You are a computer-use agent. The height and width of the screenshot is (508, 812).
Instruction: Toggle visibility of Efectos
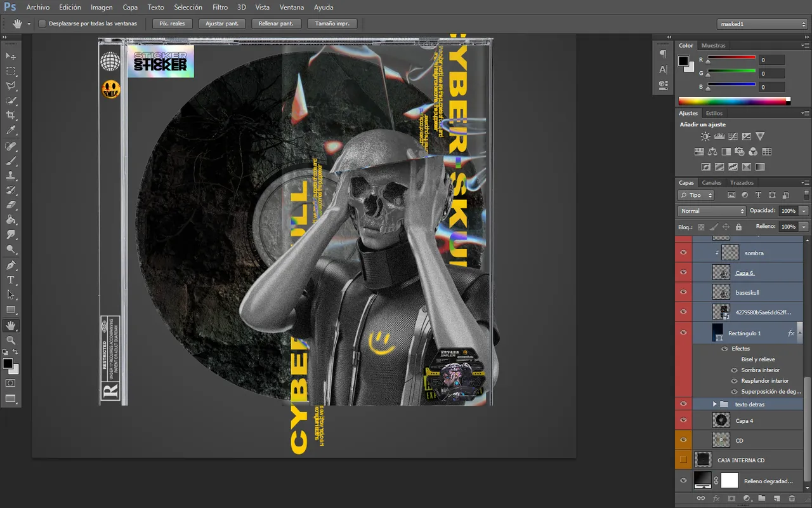tap(724, 349)
